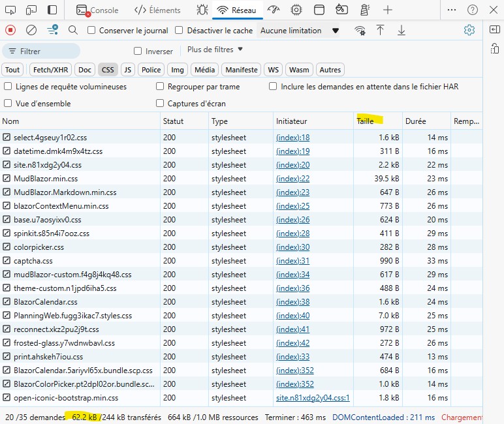The image size is (504, 424).
Task: Select the Fetch/XHR filter button
Action: pos(50,70)
